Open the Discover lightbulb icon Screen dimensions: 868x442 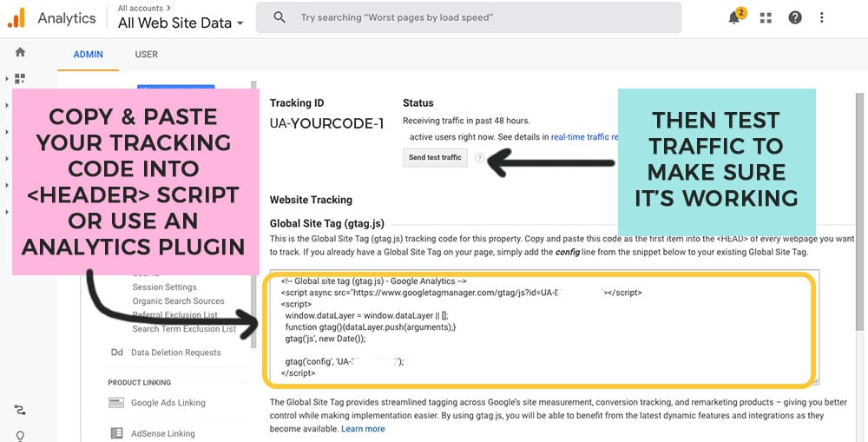[x=20, y=436]
